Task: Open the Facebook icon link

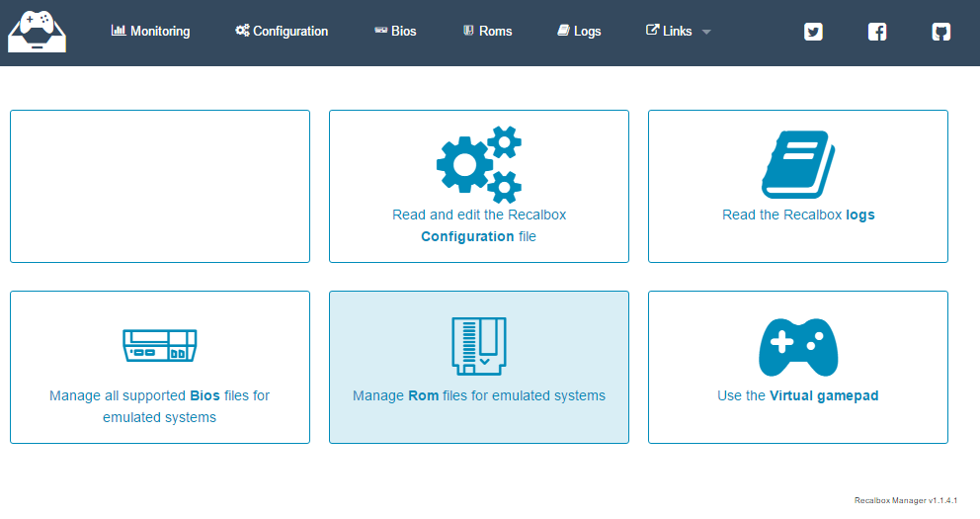Action: pos(877,32)
